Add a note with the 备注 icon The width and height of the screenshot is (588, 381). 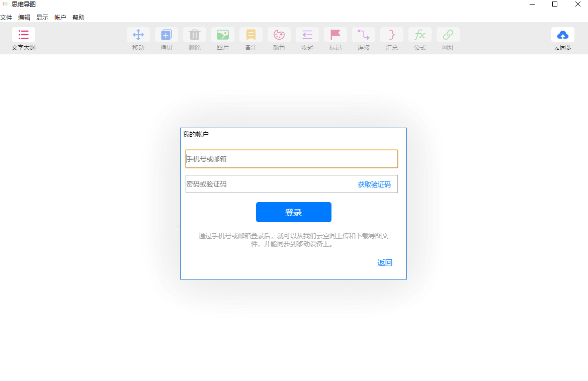tap(250, 35)
